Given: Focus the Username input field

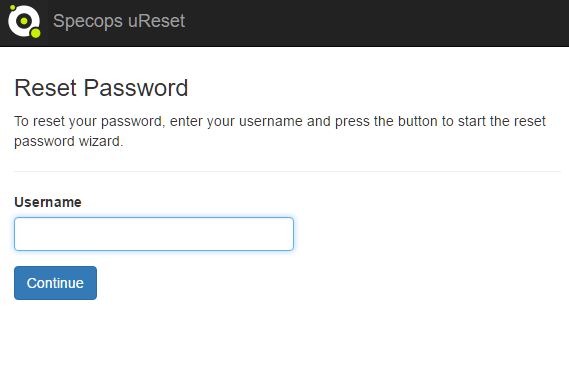Looking at the screenshot, I should (x=154, y=234).
